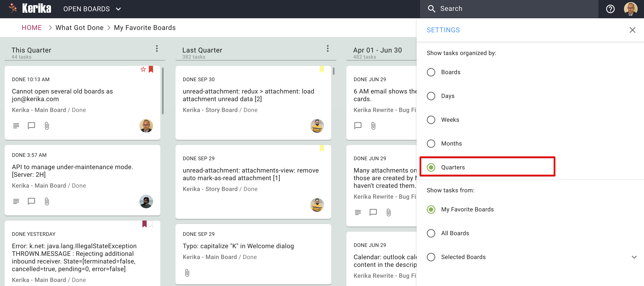The width and height of the screenshot is (644, 286).
Task: Click assignee avatar on attachments-view remove auto mark-as-read card
Action: 317,205
